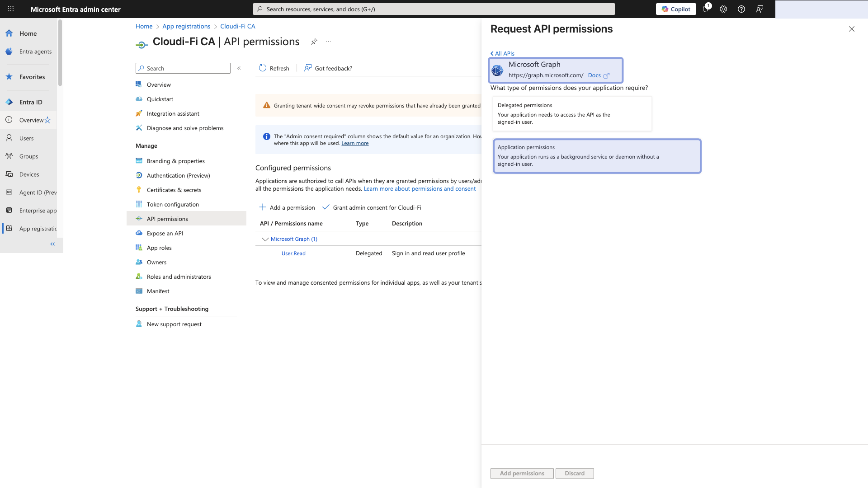Click the resources search bar
The image size is (868, 488).
click(434, 9)
